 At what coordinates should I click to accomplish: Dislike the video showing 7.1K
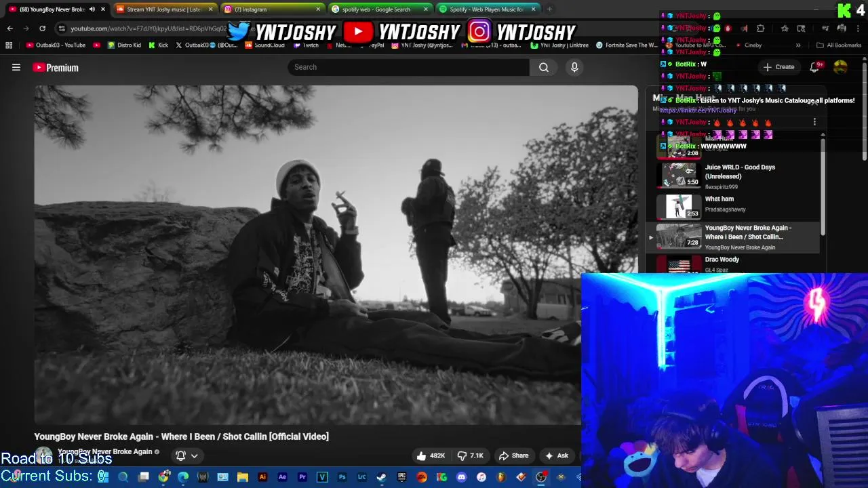[470, 455]
